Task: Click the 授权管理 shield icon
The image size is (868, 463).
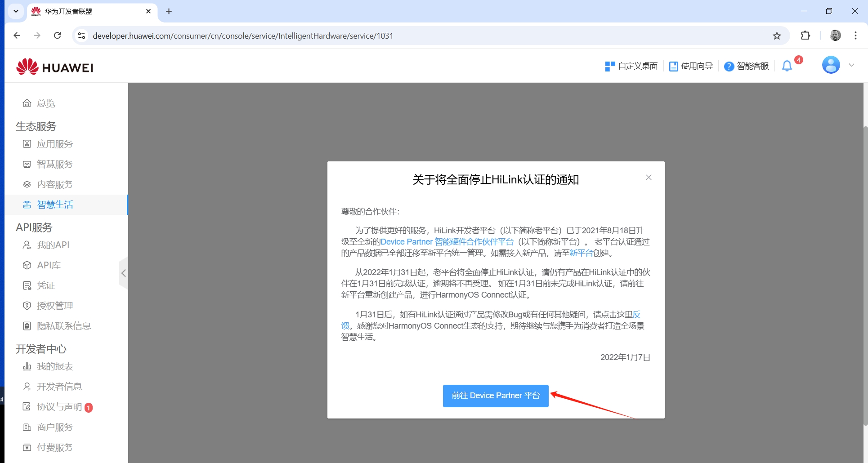Action: pyautogui.click(x=27, y=306)
